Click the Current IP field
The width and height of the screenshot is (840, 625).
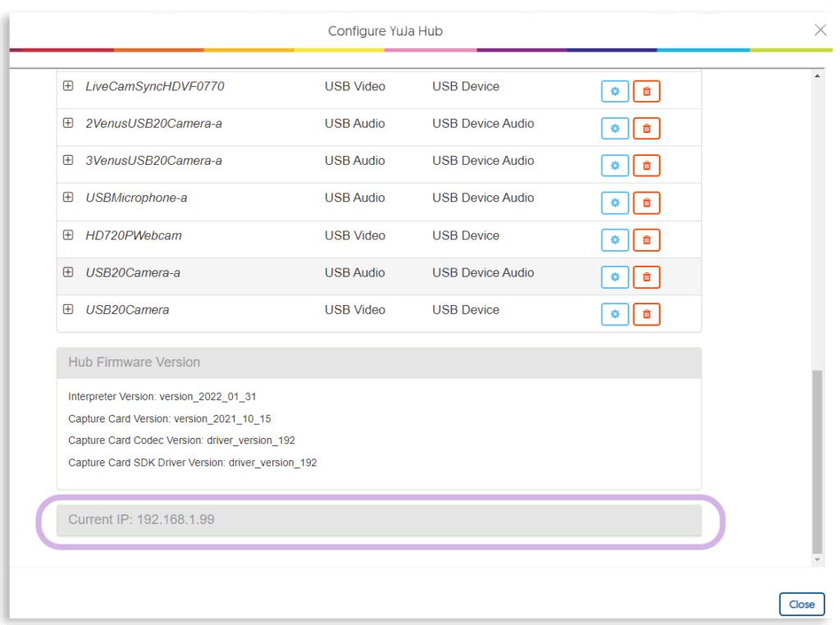click(x=379, y=519)
